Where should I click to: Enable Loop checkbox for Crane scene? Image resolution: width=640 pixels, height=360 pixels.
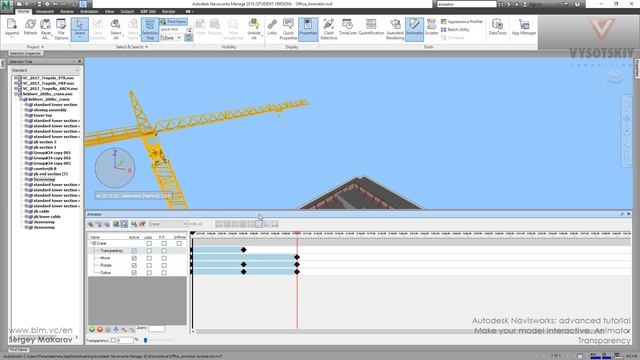[149, 243]
